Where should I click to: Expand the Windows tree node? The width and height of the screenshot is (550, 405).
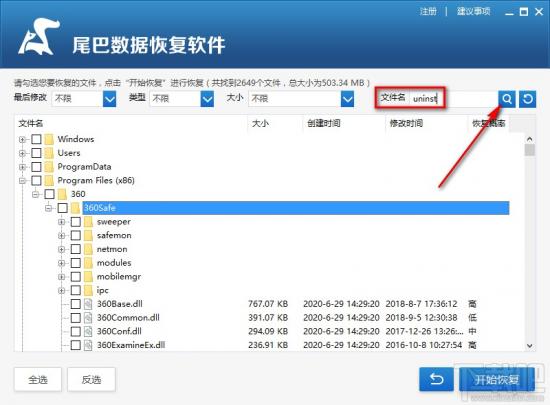[22, 140]
